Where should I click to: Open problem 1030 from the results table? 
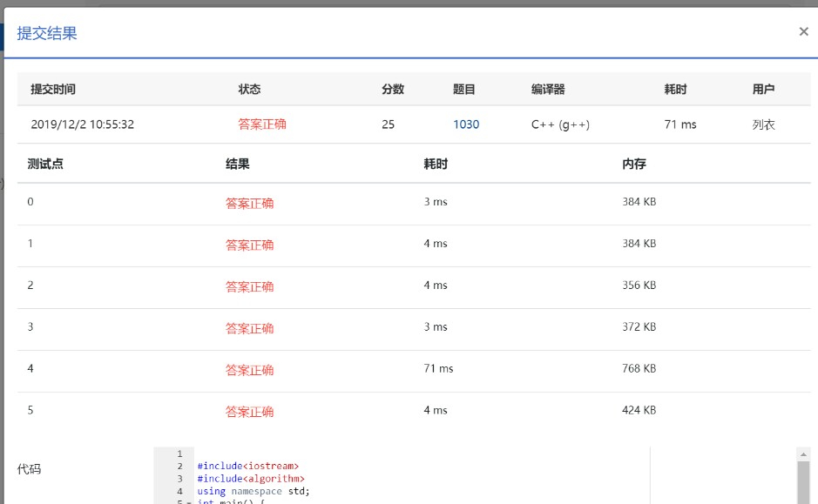(467, 124)
